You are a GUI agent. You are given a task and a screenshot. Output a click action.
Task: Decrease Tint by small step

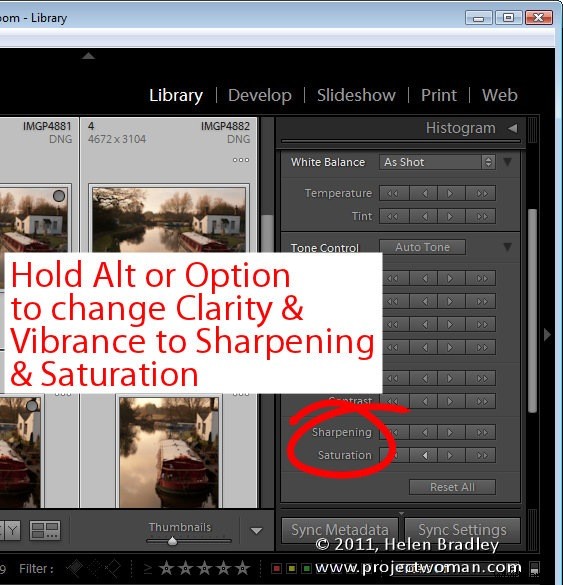point(423,216)
